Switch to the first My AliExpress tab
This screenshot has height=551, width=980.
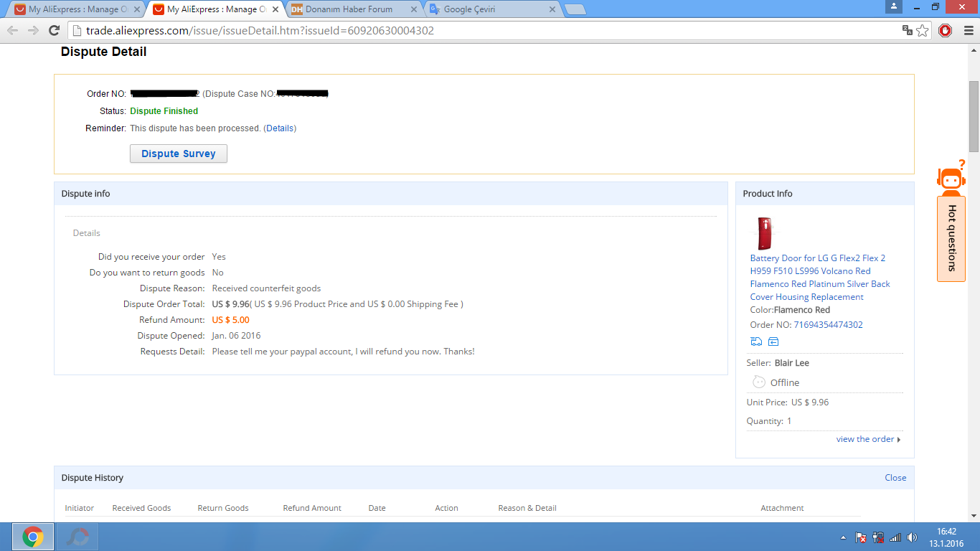[x=75, y=9]
